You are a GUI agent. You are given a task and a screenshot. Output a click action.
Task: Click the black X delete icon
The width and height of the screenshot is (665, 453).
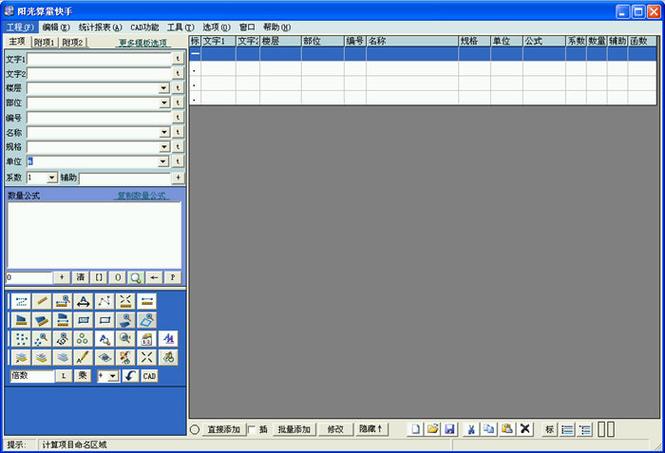[x=525, y=429]
